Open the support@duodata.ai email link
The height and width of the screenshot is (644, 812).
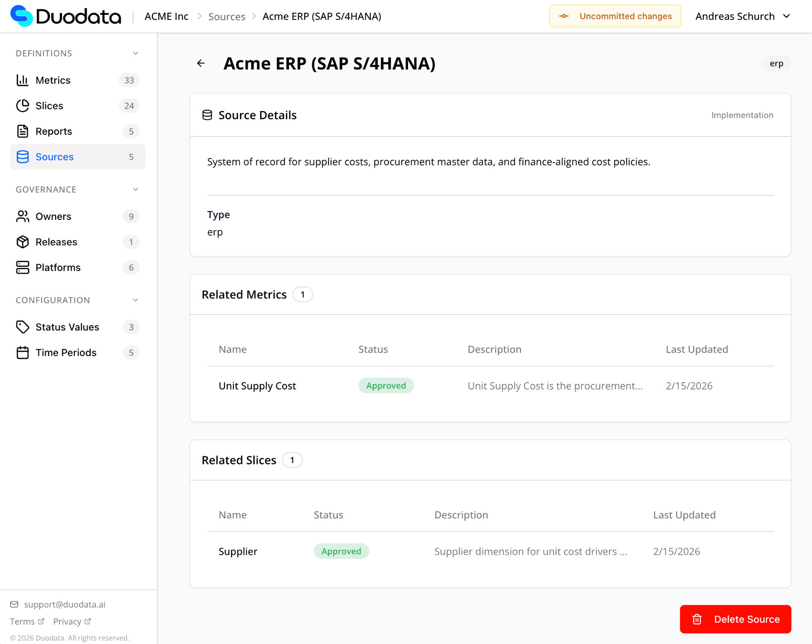point(64,604)
